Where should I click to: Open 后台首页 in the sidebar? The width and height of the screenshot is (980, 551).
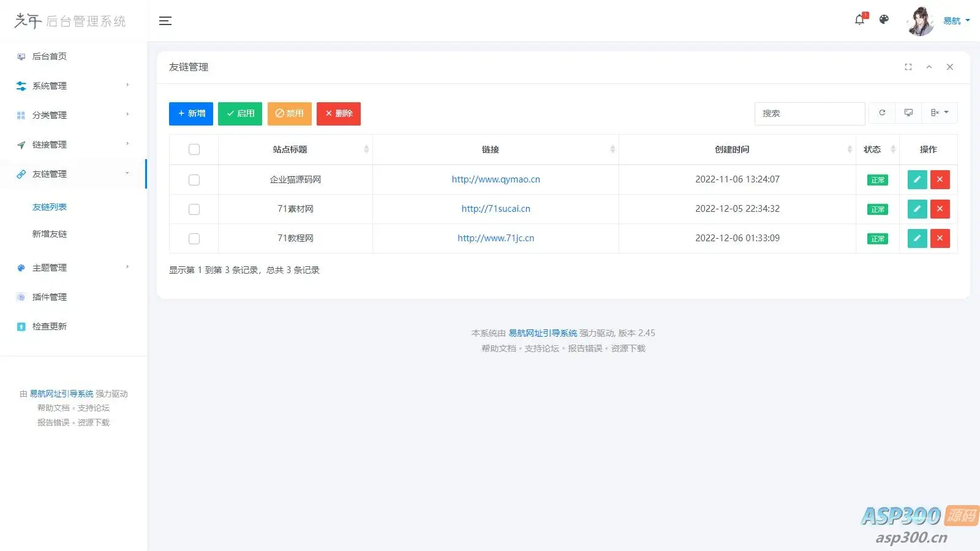(73, 56)
